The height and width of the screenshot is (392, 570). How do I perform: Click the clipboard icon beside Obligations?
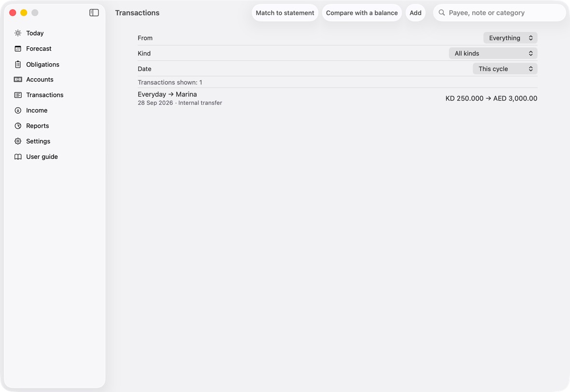(x=18, y=64)
